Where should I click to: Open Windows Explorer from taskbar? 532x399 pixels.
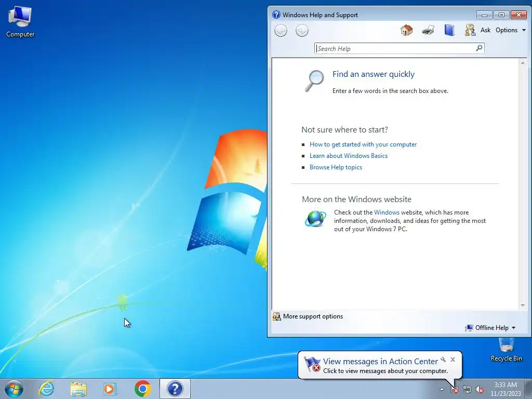pos(78,389)
